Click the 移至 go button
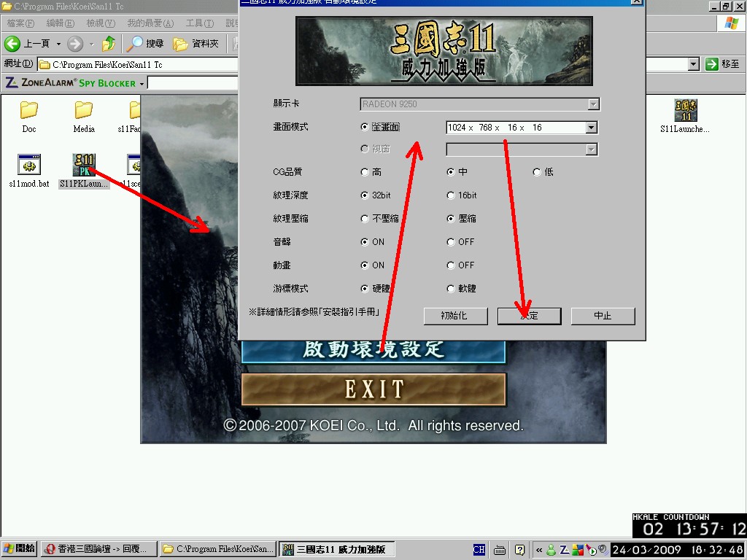 tap(722, 64)
